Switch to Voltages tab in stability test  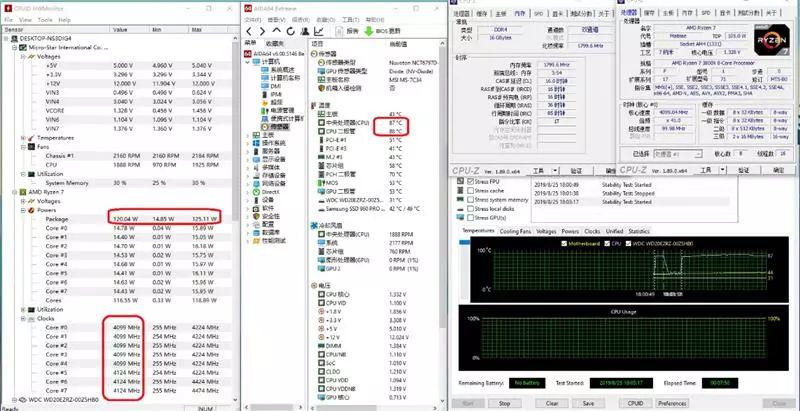[x=546, y=232]
